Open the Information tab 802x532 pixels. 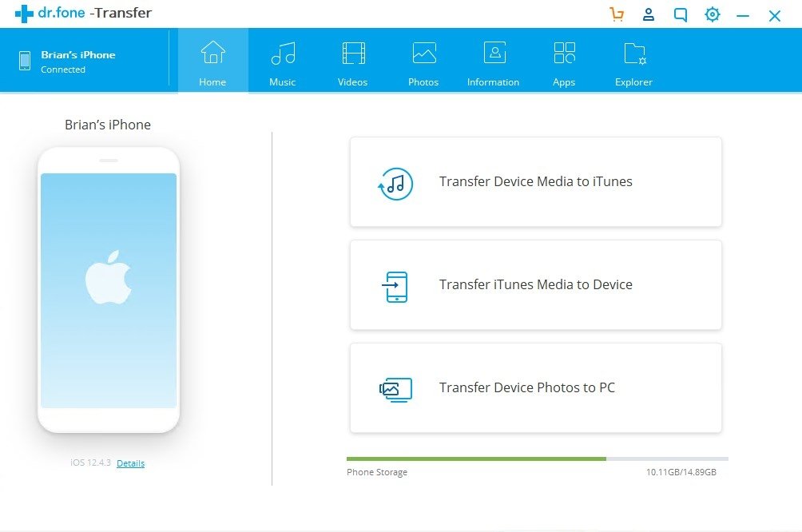[494, 62]
